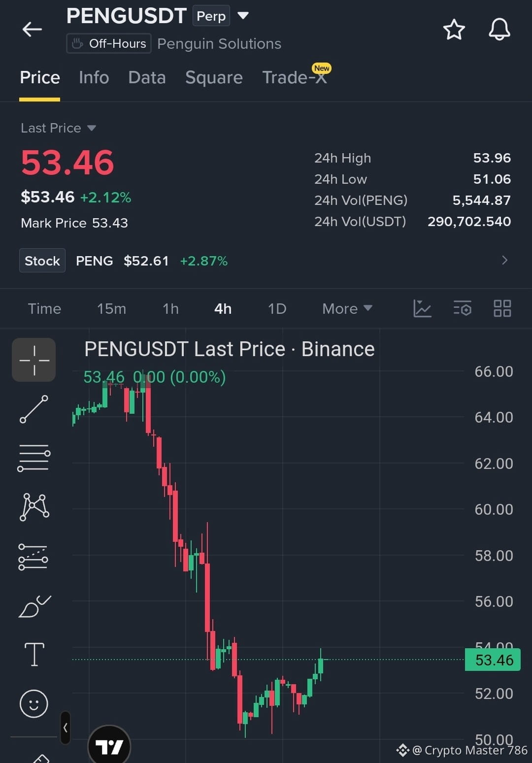The image size is (532, 763).
Task: Click the PENGUSDT Last Price Binance chart title
Action: click(x=230, y=349)
